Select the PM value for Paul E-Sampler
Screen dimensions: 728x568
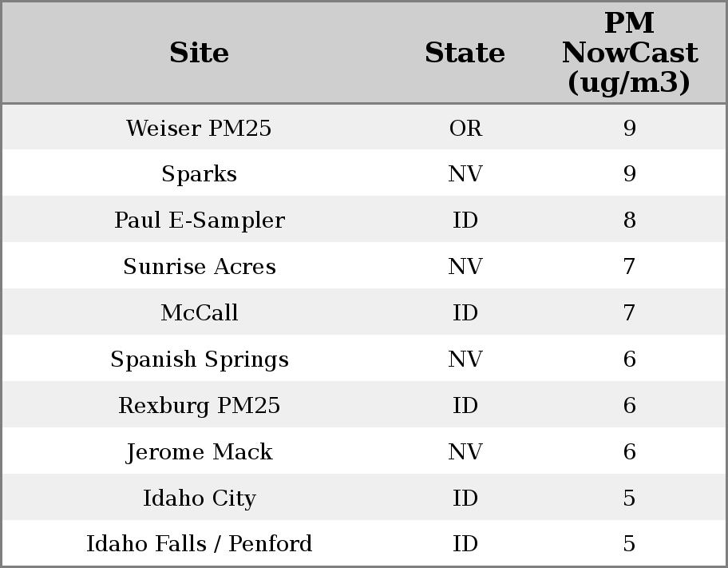[x=629, y=220]
